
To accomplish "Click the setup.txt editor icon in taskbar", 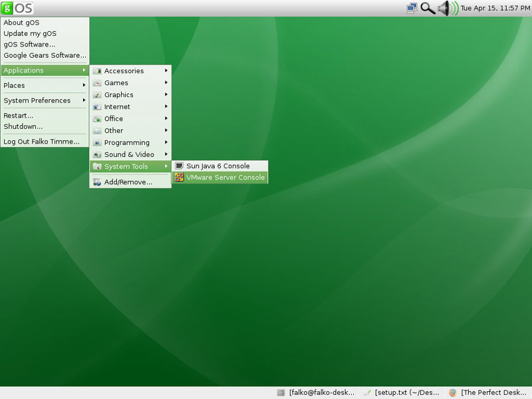I will (367, 392).
